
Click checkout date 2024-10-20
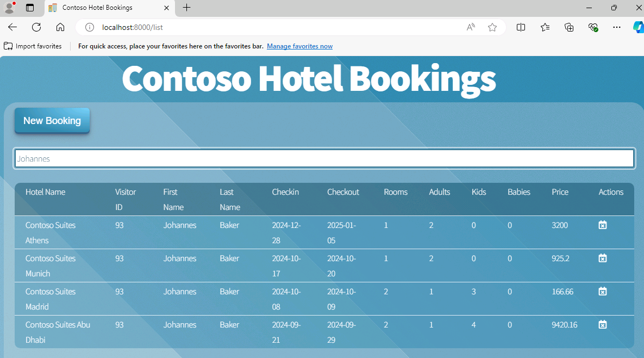coord(342,266)
